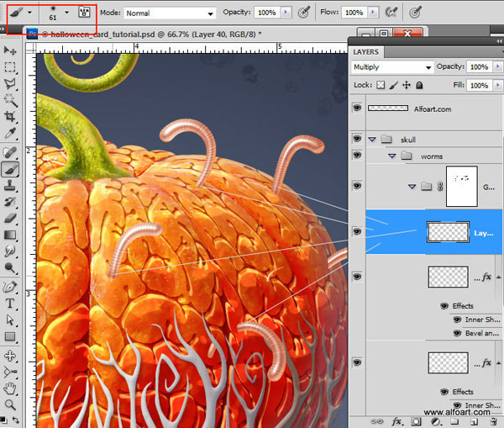Image resolution: width=504 pixels, height=428 pixels.
Task: Click the brush Opacity value field
Action: [x=267, y=13]
